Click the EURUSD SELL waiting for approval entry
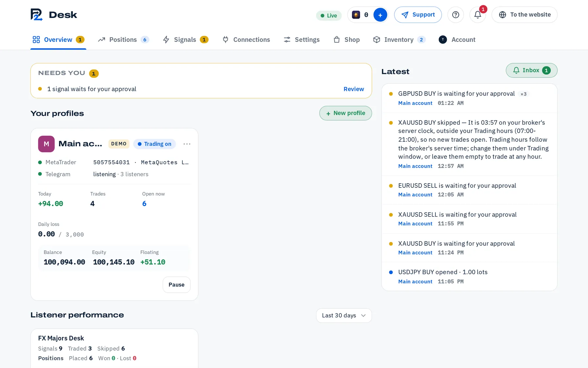Image resolution: width=588 pixels, height=368 pixels. (x=469, y=190)
